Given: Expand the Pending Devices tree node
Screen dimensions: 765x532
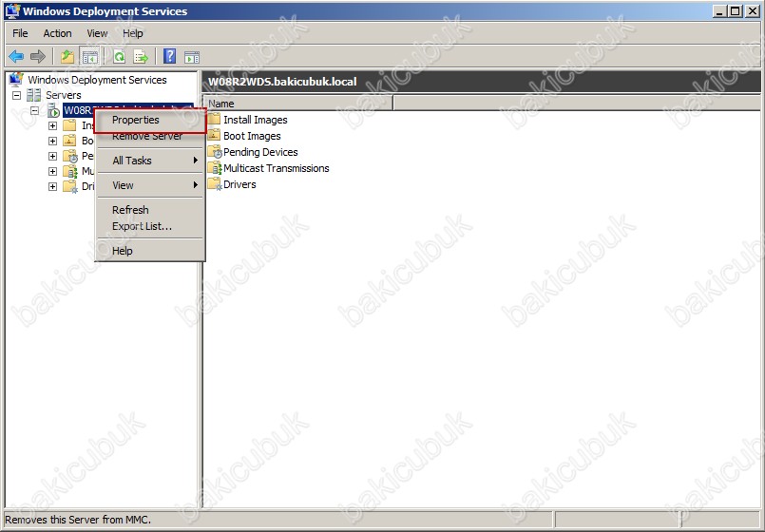Looking at the screenshot, I should pos(52,156).
